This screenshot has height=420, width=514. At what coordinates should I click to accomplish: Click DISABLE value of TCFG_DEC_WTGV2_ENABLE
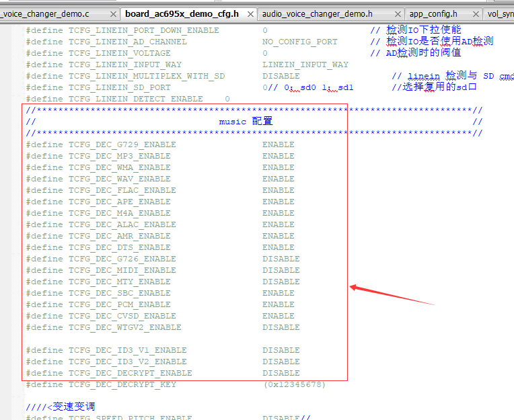pos(281,328)
